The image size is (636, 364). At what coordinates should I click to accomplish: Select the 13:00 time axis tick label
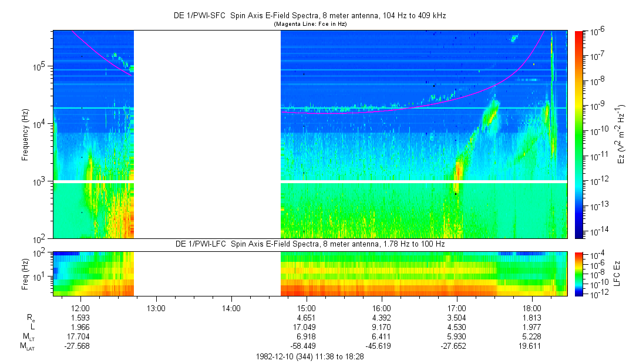156,308
